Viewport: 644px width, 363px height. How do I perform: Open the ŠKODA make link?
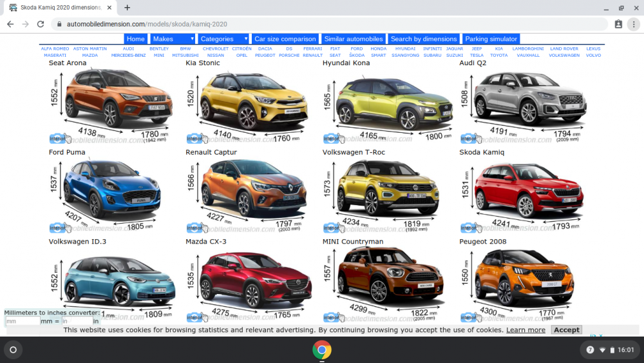click(357, 55)
